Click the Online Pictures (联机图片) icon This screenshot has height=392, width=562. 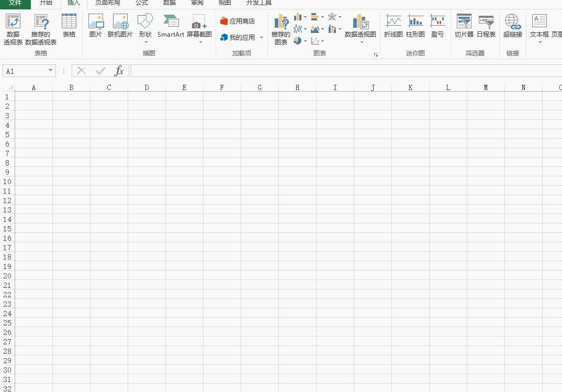pos(120,26)
